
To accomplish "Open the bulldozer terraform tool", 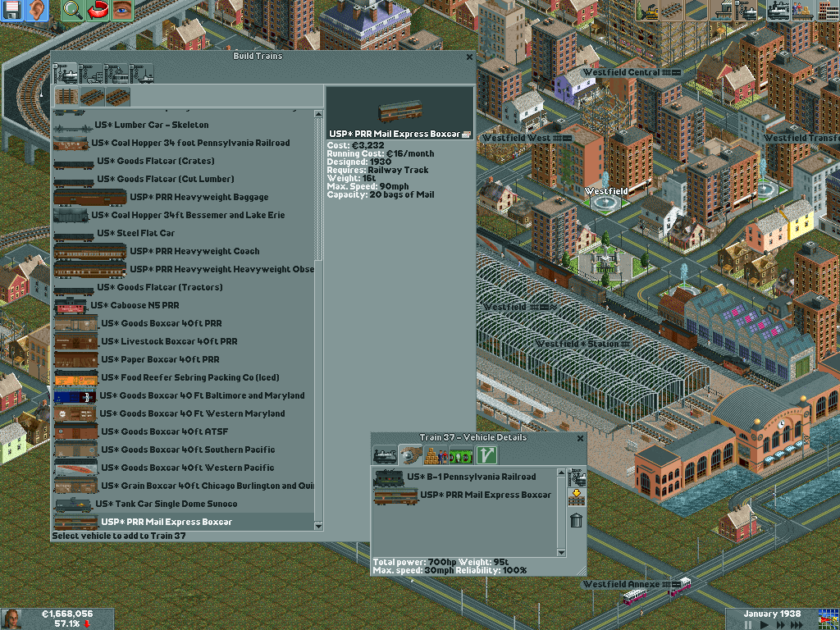I will point(646,10).
